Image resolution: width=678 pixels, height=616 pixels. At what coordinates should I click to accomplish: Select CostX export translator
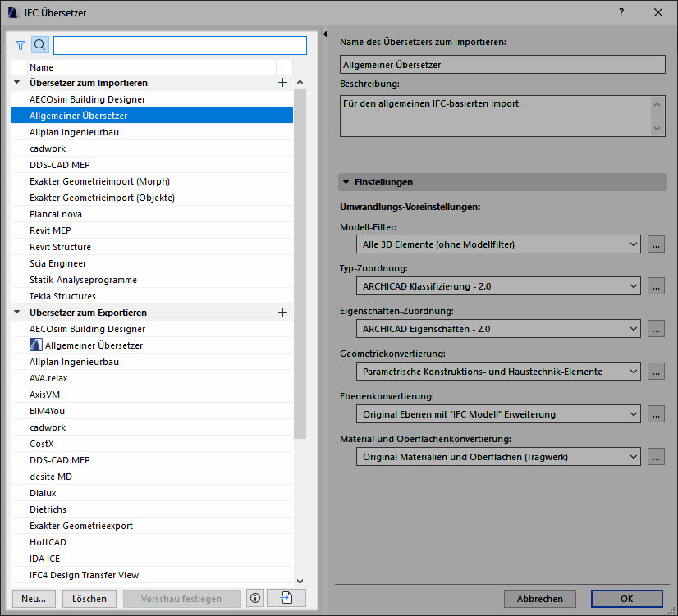(x=152, y=444)
